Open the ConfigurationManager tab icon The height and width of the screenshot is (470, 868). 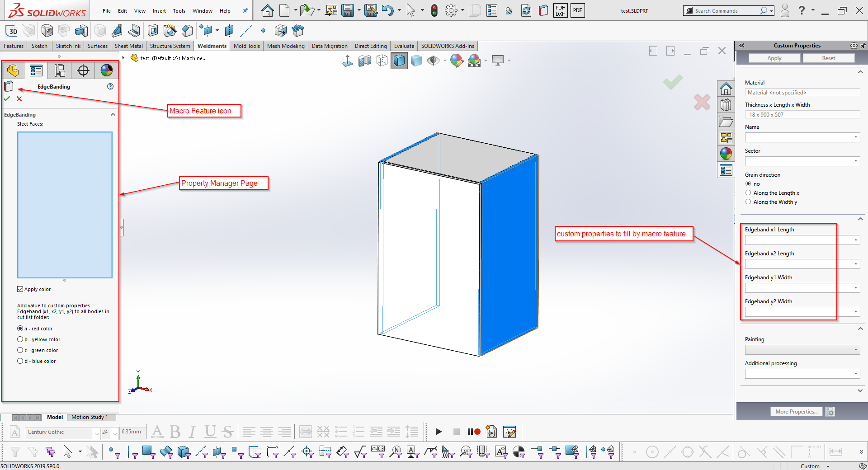(x=60, y=70)
